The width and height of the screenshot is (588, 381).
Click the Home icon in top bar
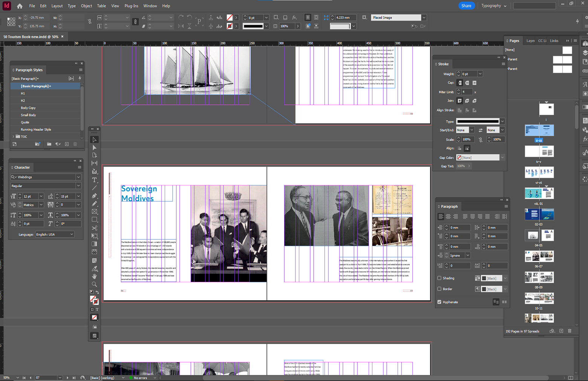(20, 6)
